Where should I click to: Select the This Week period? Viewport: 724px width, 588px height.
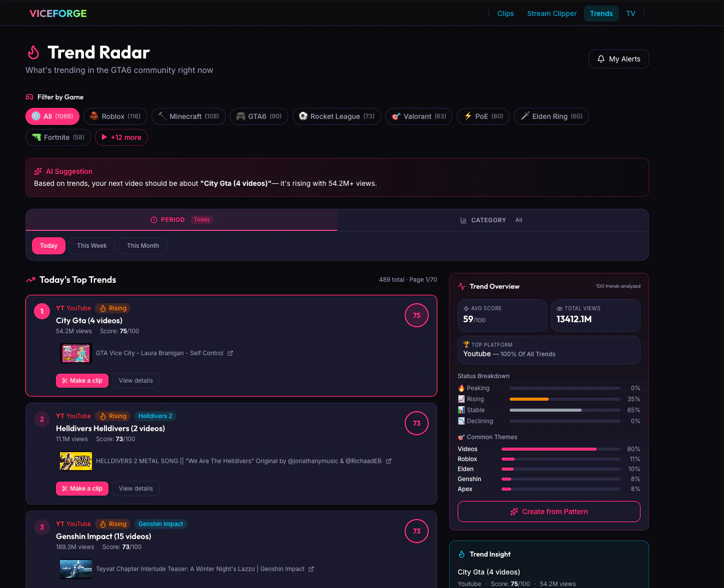pyautogui.click(x=92, y=246)
